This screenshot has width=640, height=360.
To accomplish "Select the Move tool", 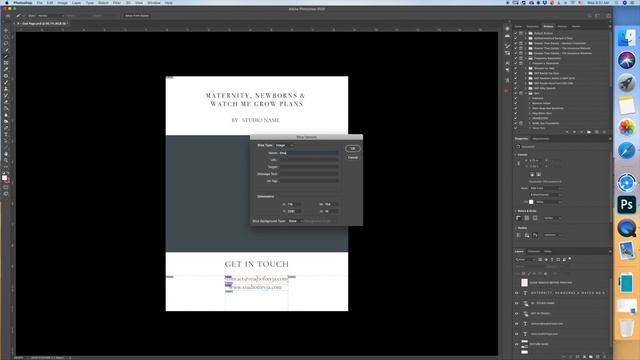I will coord(6,30).
